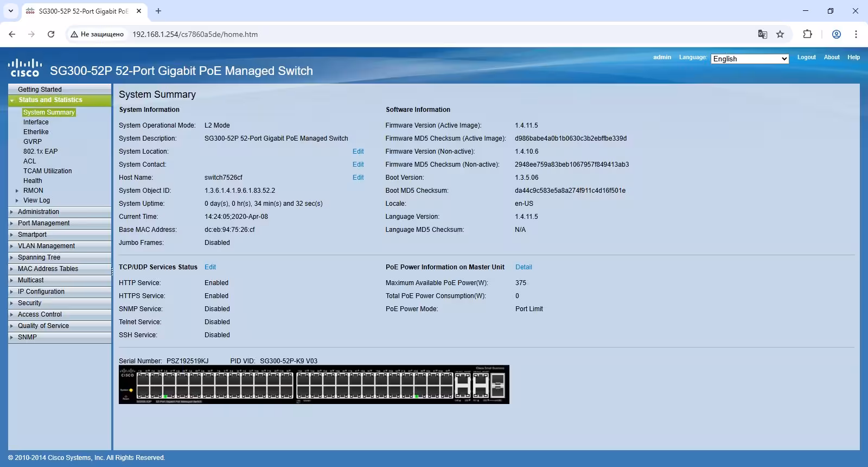Close the SG300-52P browser tab

point(139,11)
